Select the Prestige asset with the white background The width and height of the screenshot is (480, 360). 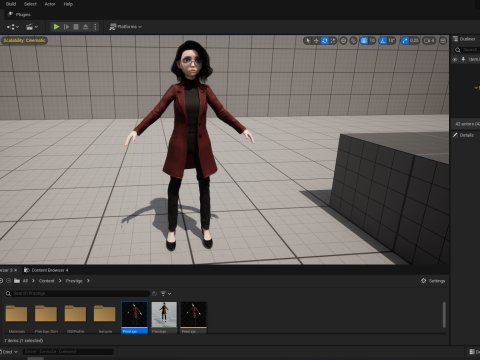[x=164, y=317]
